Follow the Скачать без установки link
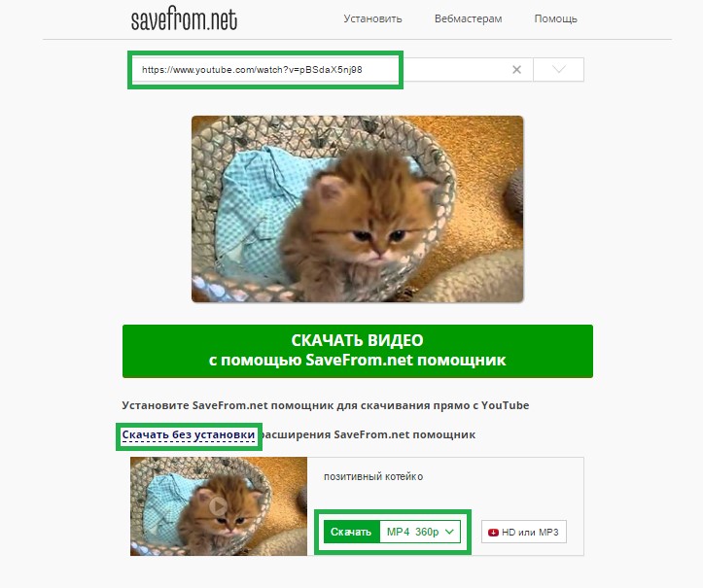This screenshot has height=588, width=703. 189,434
